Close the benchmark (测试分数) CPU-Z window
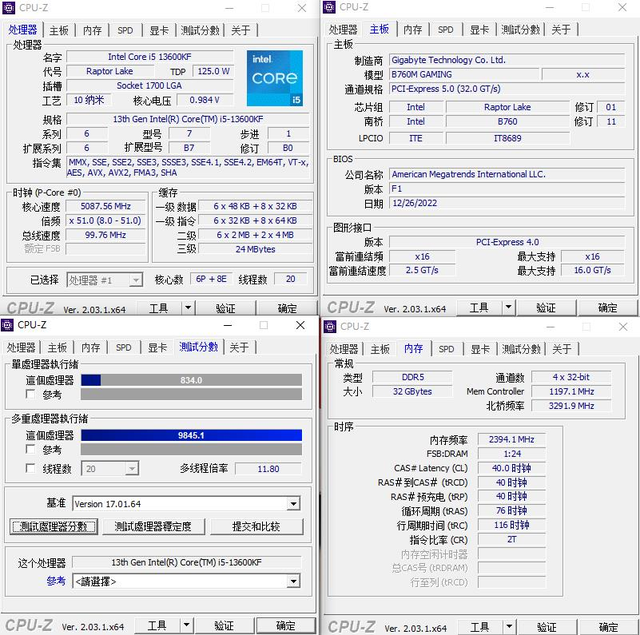Image resolution: width=640 pixels, height=635 pixels. 301,325
